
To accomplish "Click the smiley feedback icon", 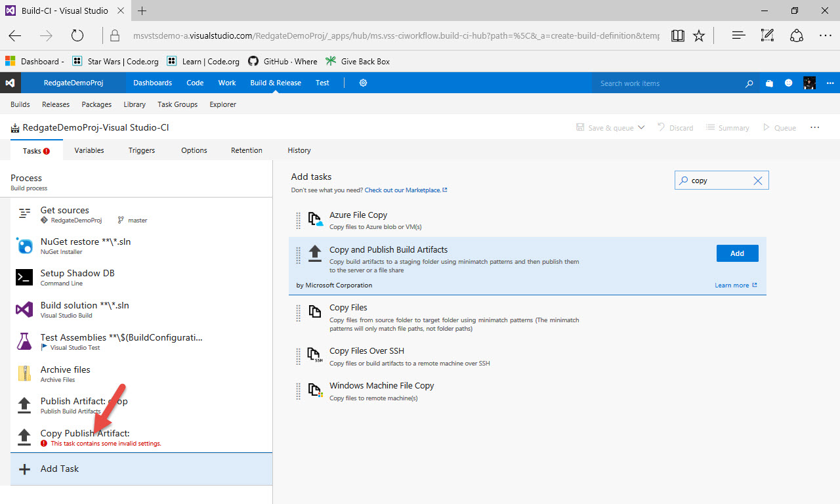I will pos(789,83).
